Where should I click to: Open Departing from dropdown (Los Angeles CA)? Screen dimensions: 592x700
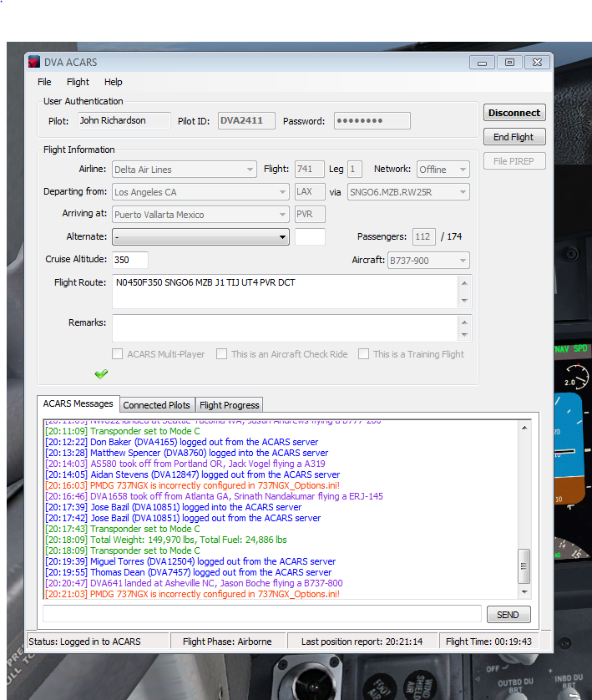click(200, 192)
